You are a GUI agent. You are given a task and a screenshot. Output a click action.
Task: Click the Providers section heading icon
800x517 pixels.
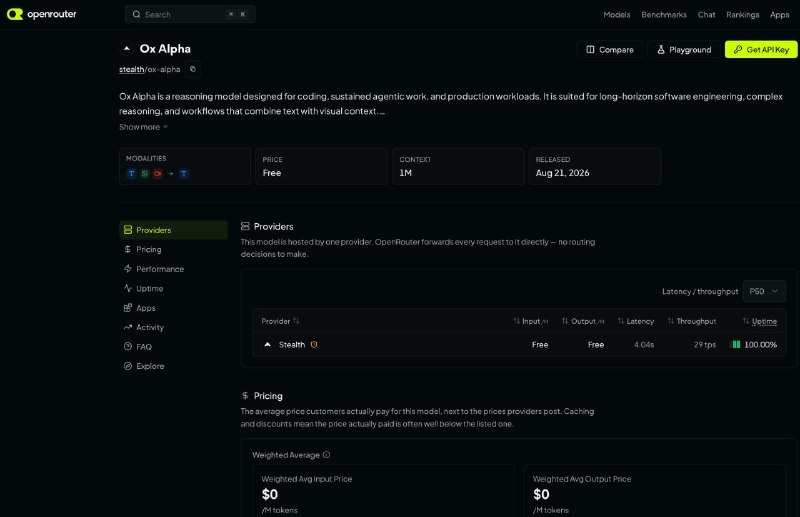(x=245, y=226)
